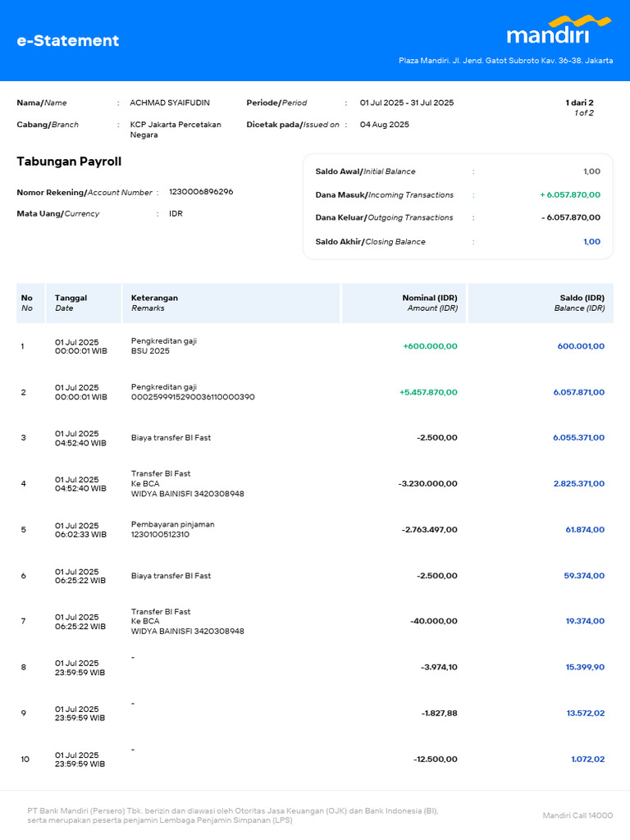
Task: Click balance 61.874,00
Action: tap(585, 530)
